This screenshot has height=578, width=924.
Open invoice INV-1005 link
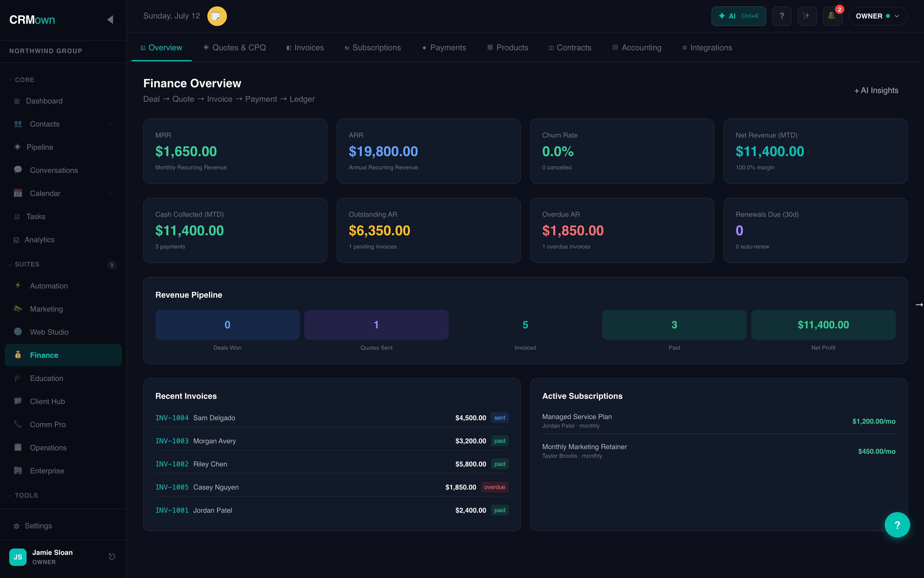pyautogui.click(x=172, y=487)
